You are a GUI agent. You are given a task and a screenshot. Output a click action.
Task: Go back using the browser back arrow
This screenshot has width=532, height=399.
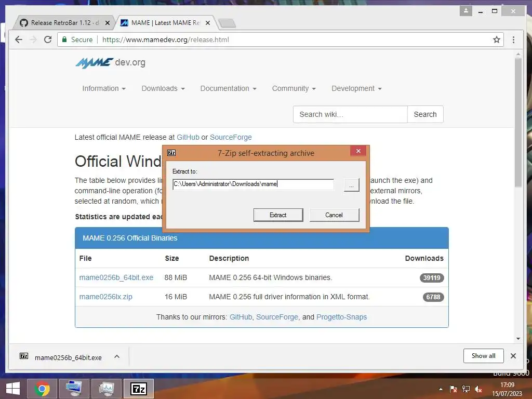click(19, 39)
